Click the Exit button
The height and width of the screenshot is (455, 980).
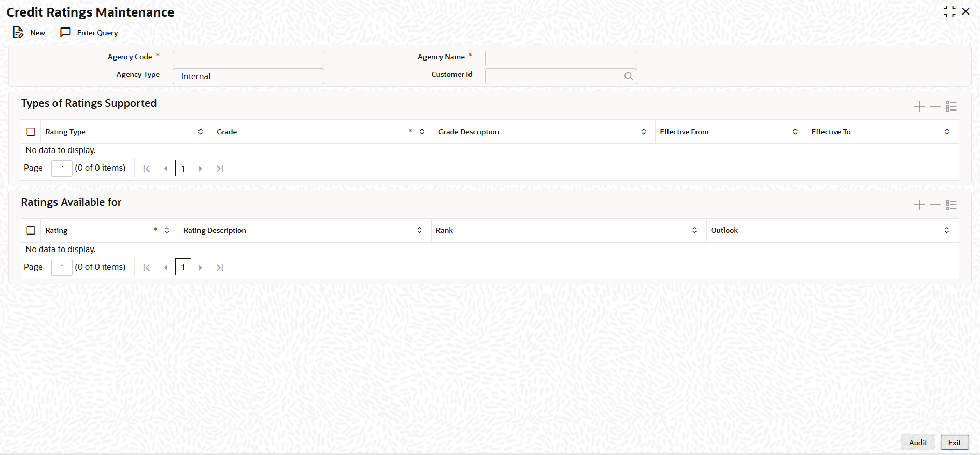click(955, 443)
